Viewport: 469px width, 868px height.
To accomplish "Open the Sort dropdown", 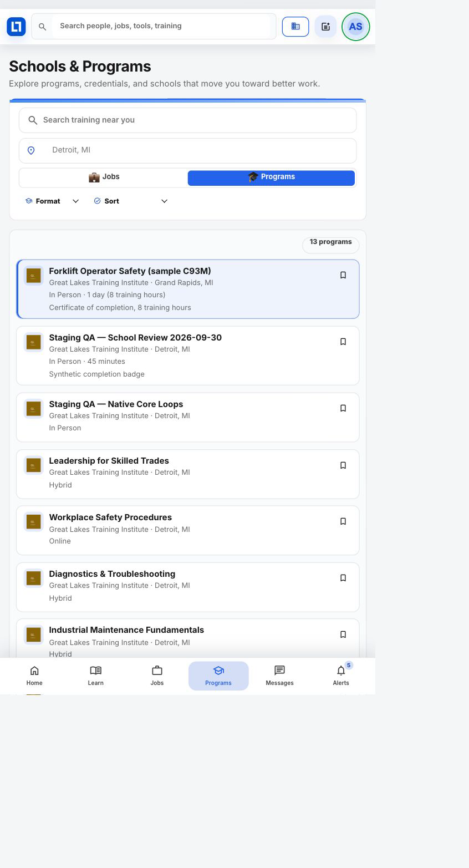I will (x=130, y=201).
